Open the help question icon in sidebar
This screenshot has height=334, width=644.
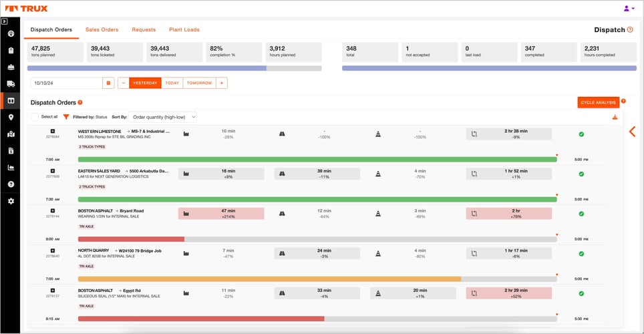tap(11, 184)
